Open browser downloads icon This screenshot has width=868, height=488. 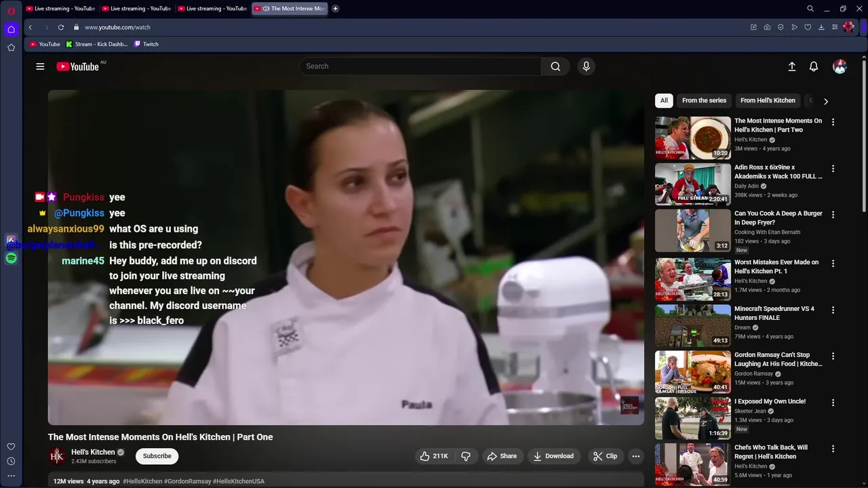[821, 27]
